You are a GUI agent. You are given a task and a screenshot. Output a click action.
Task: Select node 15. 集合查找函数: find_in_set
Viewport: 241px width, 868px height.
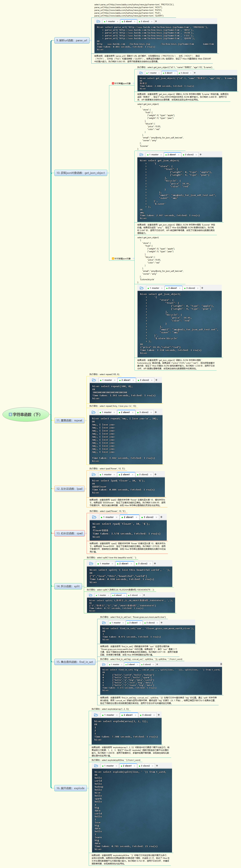point(75,662)
